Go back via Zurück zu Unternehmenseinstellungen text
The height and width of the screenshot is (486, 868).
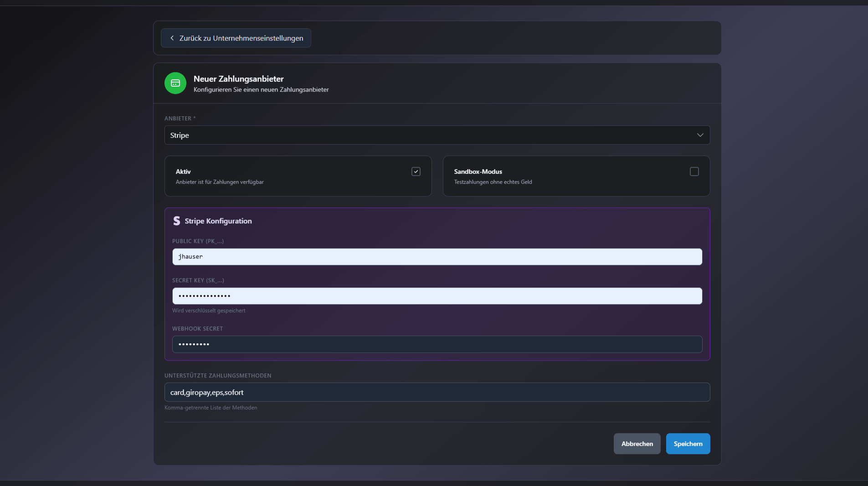[241, 38]
